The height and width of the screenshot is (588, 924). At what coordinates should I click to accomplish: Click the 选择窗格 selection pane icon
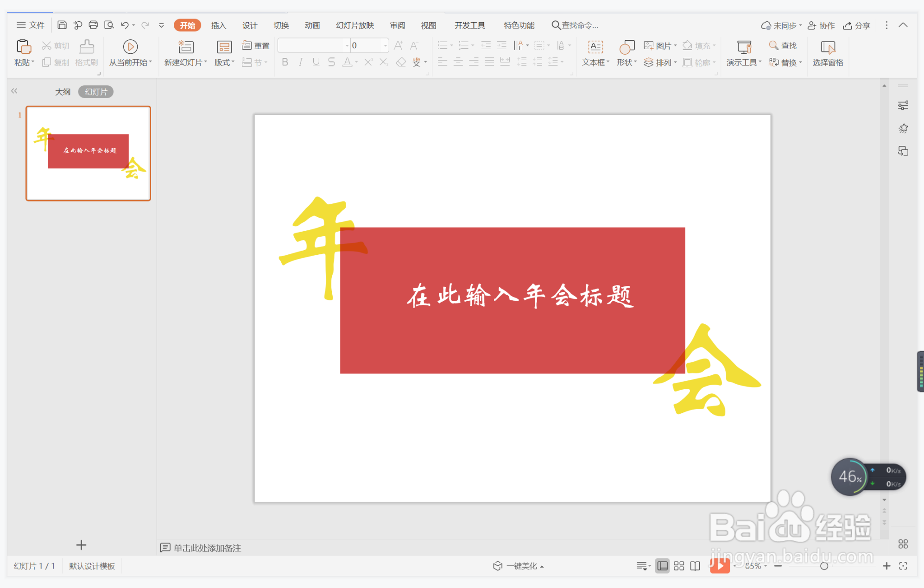coord(828,52)
